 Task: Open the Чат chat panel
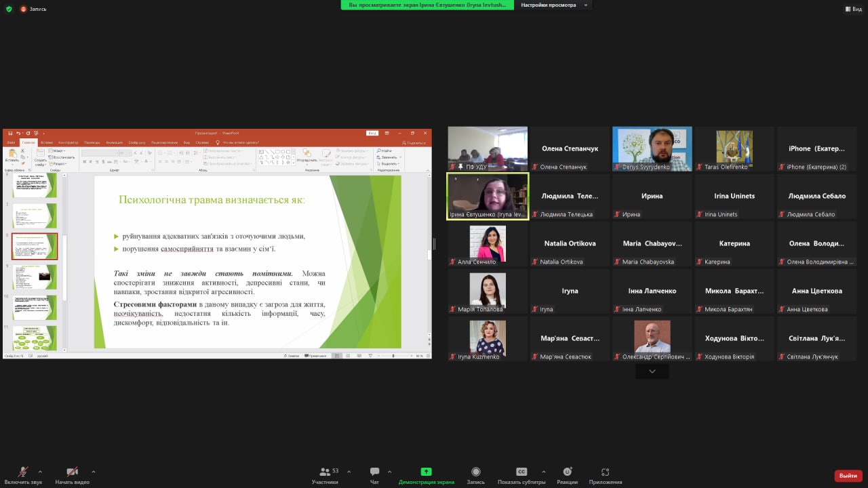point(374,475)
